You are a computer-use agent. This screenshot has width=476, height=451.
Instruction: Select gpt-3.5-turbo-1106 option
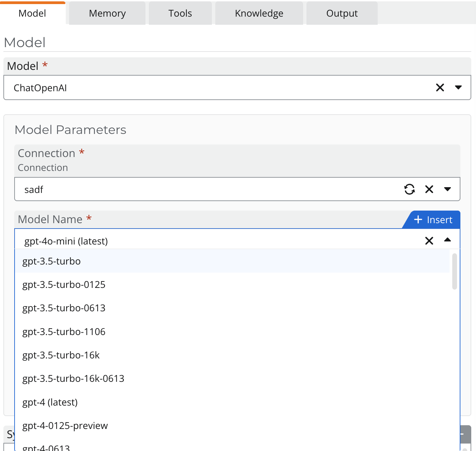(x=64, y=332)
